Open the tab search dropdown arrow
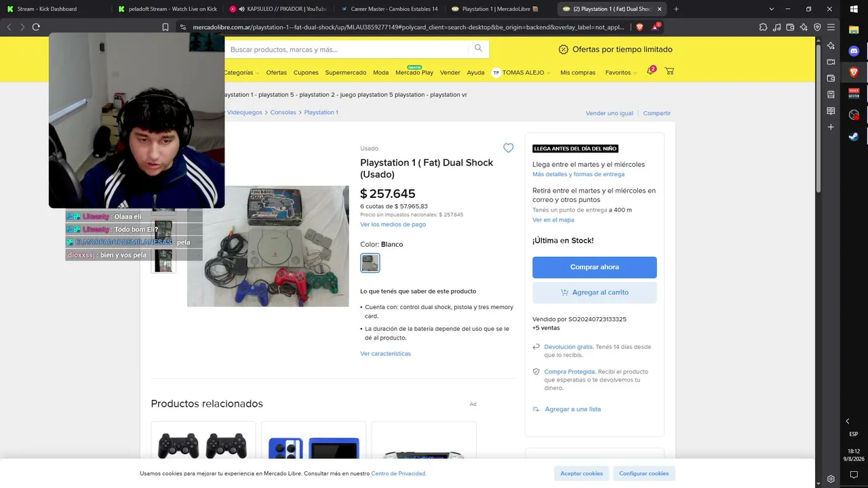The width and height of the screenshot is (868, 488). click(x=771, y=9)
